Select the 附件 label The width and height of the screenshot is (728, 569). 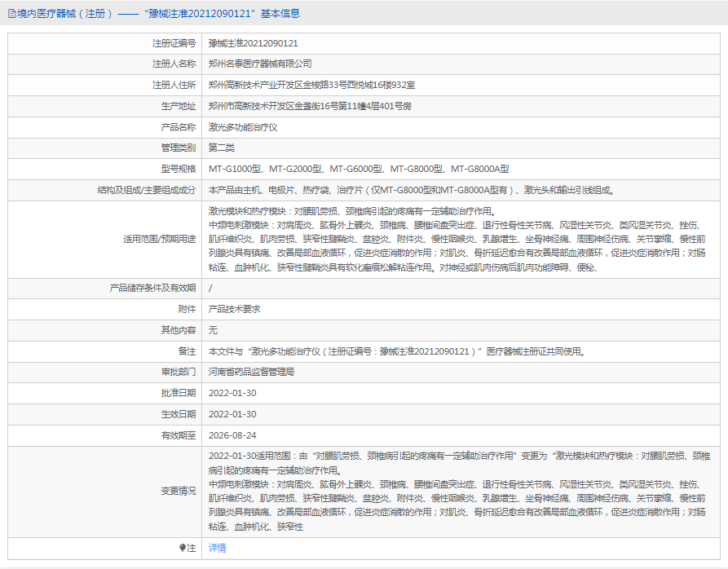pos(188,309)
